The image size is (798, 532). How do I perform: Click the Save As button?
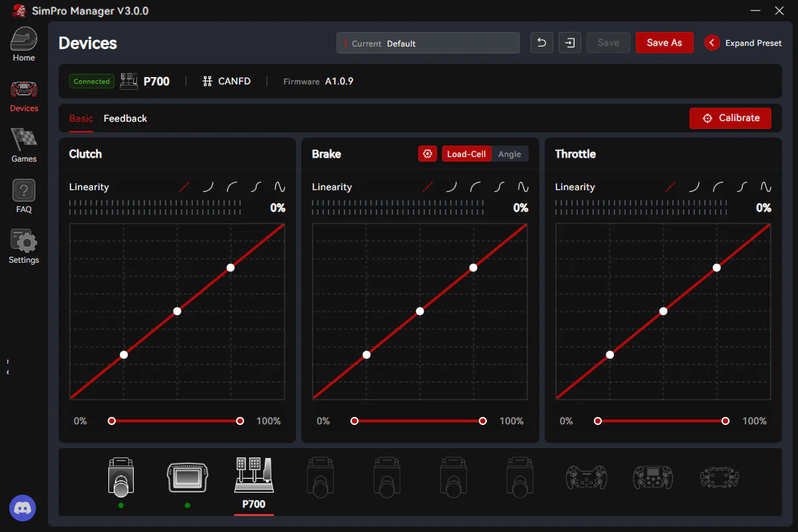(664, 43)
